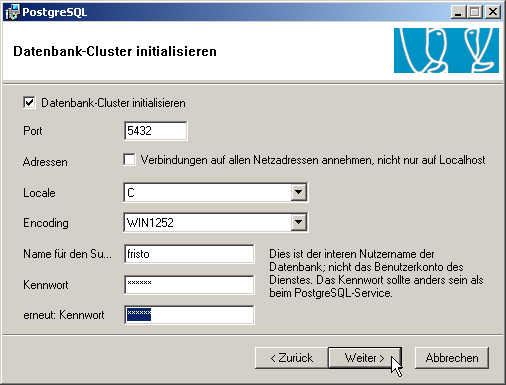Click the Encoding label
The width and height of the screenshot is (506, 385).
pos(46,223)
